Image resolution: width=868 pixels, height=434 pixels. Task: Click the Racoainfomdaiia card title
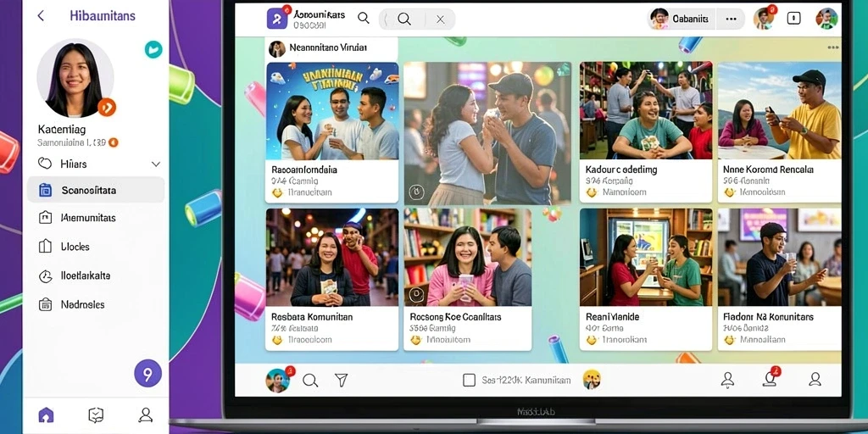304,170
